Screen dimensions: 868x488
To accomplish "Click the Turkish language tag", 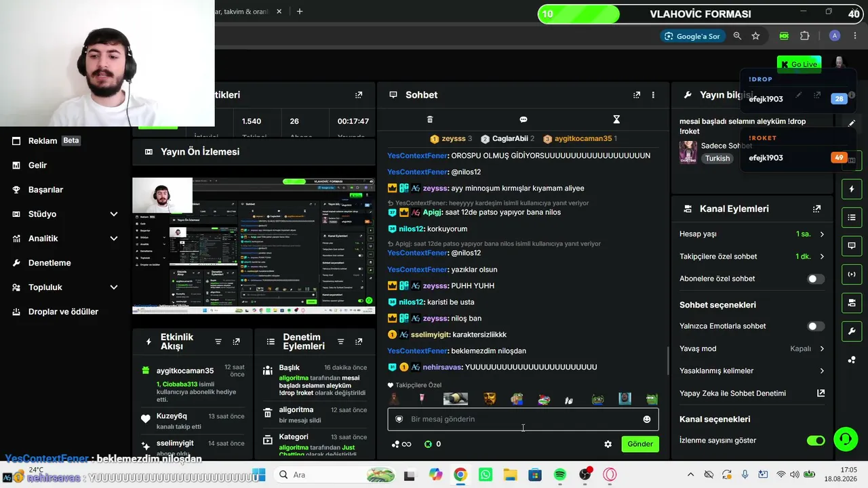I will [717, 158].
